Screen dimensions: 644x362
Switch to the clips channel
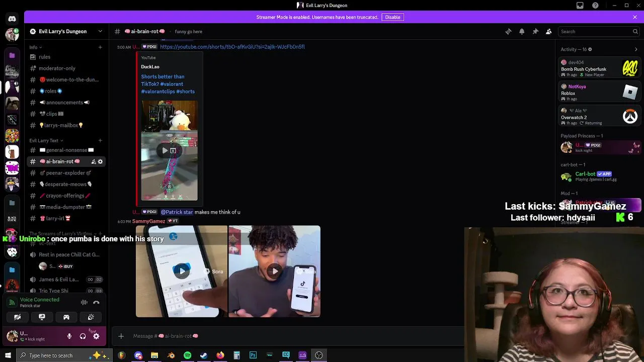(x=66, y=114)
